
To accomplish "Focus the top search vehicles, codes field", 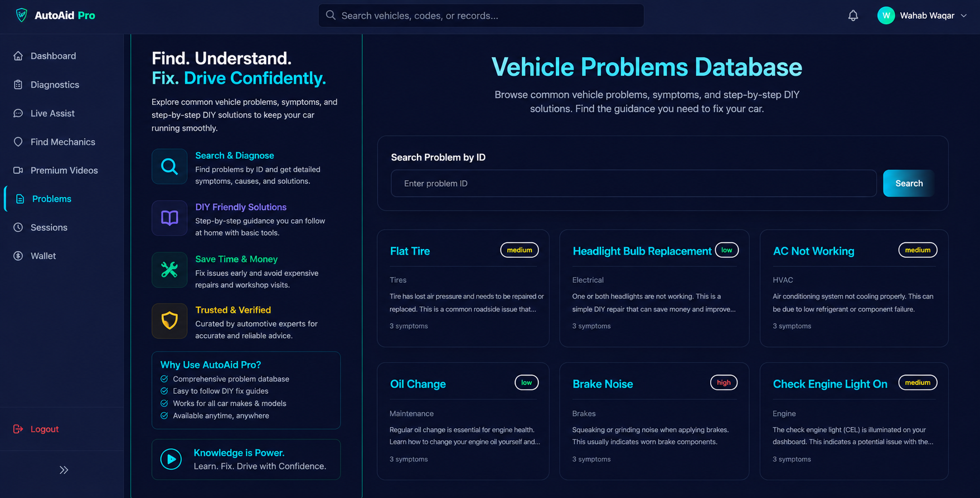I will [481, 16].
